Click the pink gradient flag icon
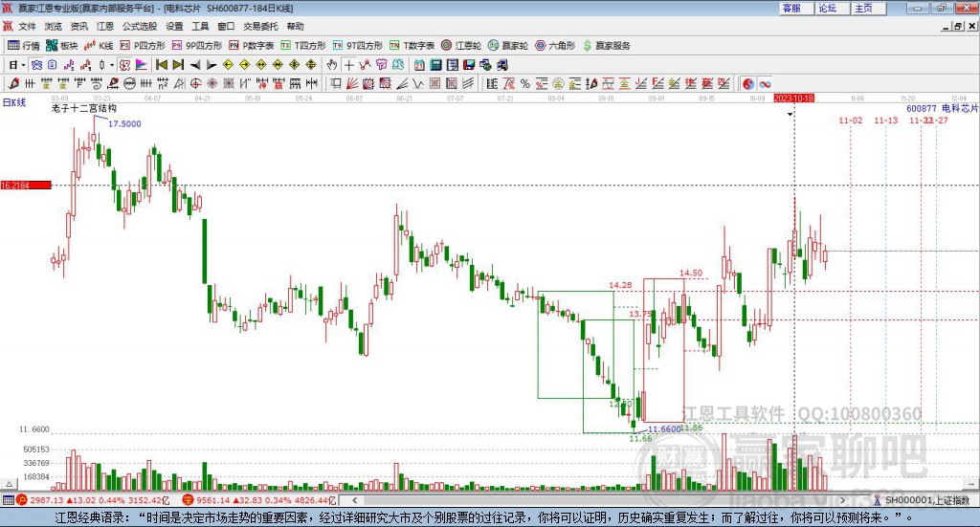Viewport: 980px width, 527px height. click(142, 65)
